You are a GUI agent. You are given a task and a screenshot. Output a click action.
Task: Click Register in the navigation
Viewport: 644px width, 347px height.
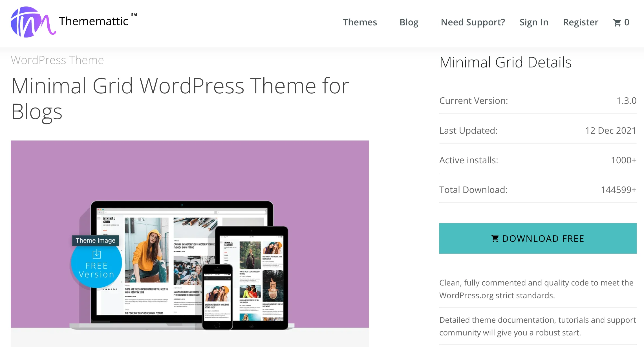point(581,22)
